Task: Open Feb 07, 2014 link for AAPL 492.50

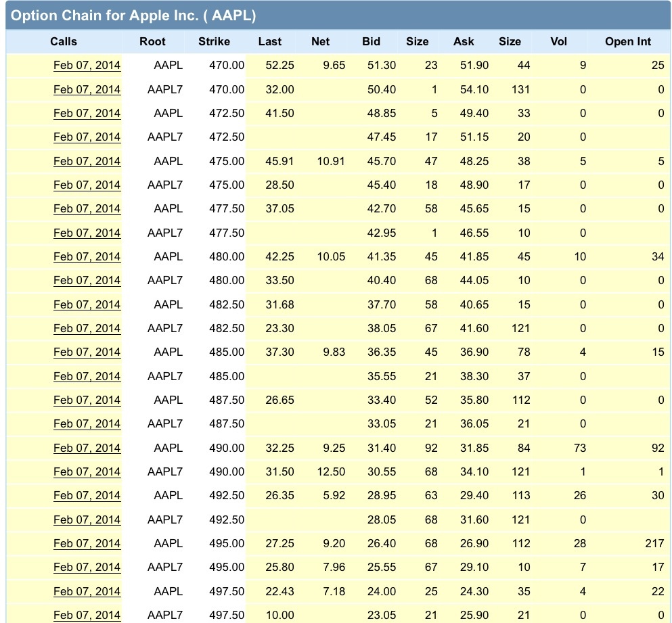Action: click(87, 496)
